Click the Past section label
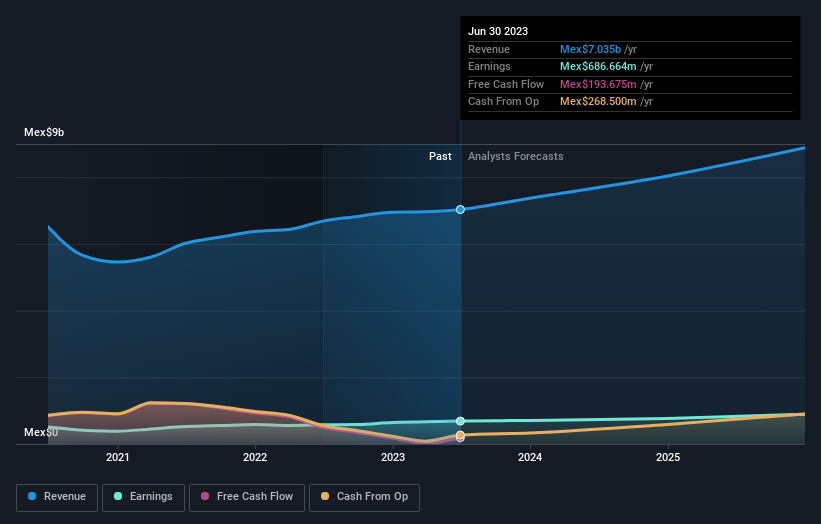Screen dimensions: 821x524 (440, 156)
